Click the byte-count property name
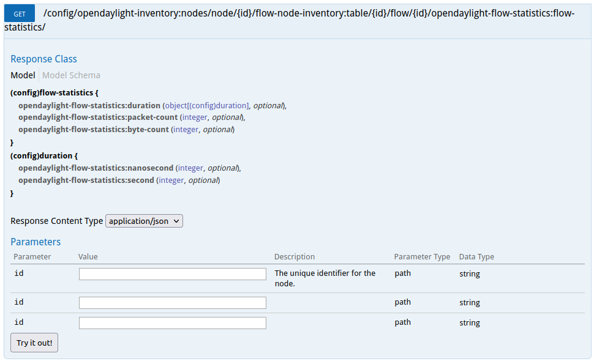This screenshot has height=364, width=605. pos(93,129)
